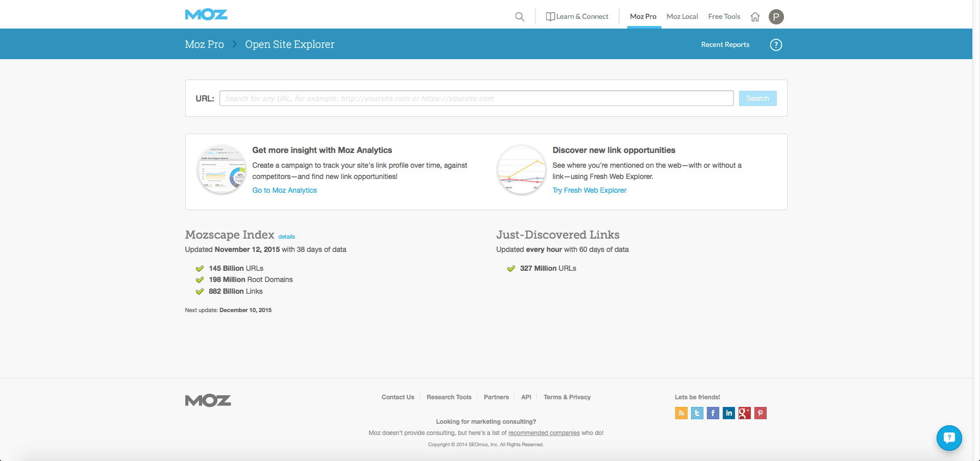Click the Mozscape Index heading

[230, 235]
